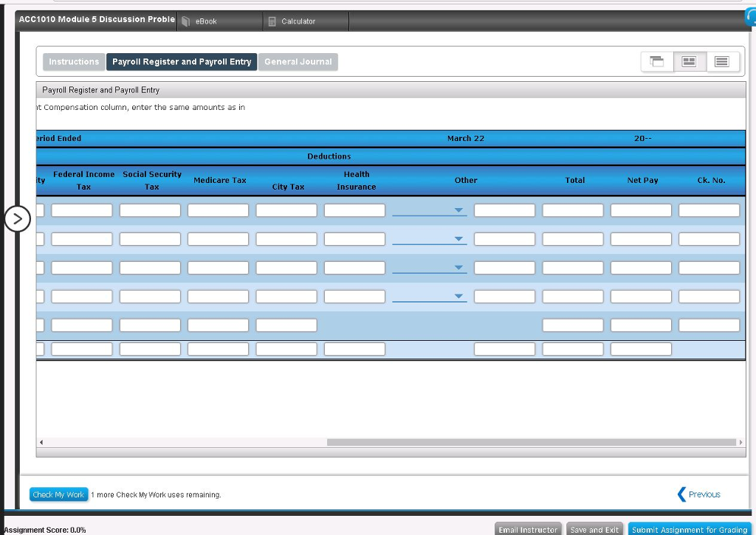Click the Federal Income Tax field in row one
The image size is (756, 535).
[x=81, y=210]
